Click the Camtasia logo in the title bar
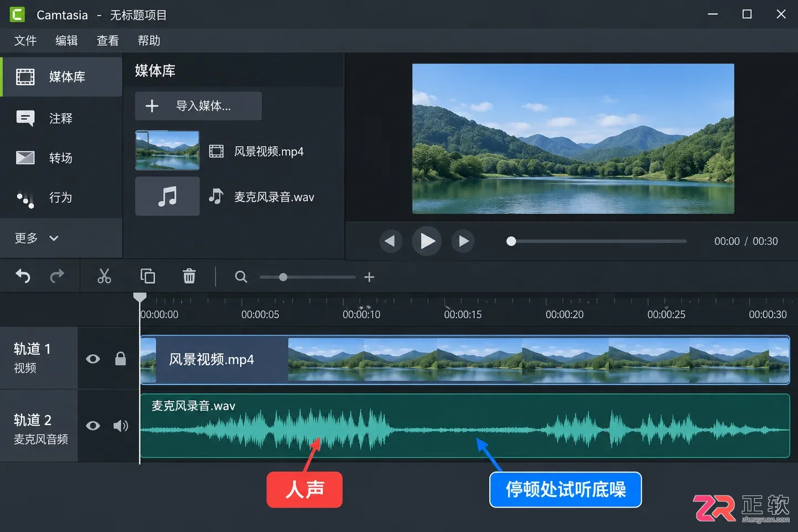 18,14
